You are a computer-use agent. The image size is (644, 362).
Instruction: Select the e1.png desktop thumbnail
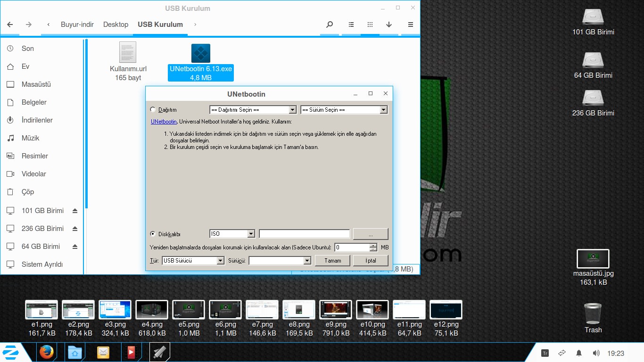(41, 318)
